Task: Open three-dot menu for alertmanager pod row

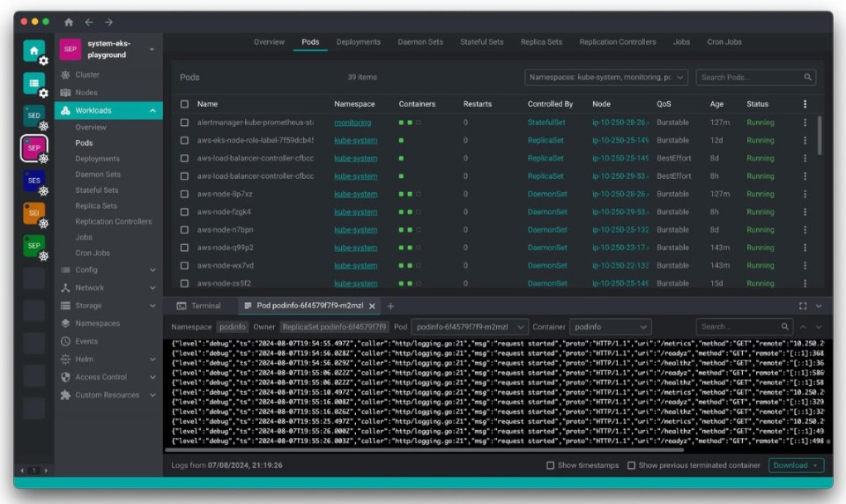Action: tap(804, 122)
